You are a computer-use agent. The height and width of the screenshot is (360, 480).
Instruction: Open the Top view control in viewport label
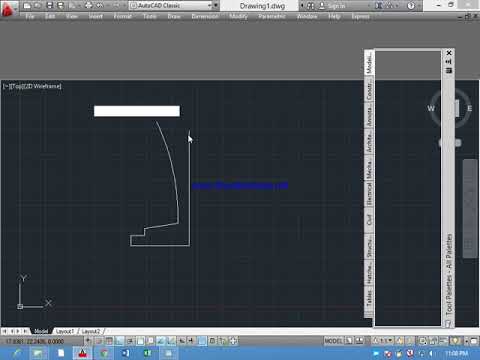coord(17,86)
